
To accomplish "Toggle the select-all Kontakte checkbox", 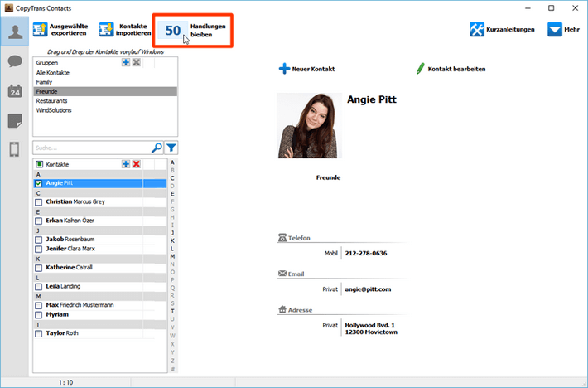I will point(40,164).
